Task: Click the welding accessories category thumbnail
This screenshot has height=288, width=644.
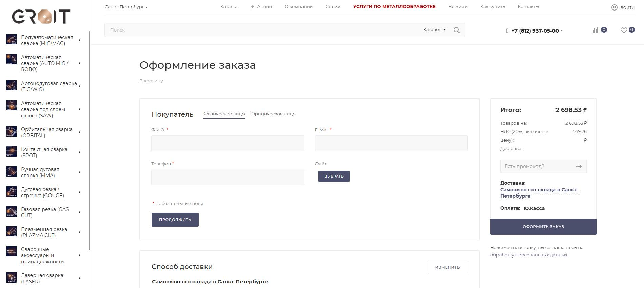Action: tap(12, 251)
